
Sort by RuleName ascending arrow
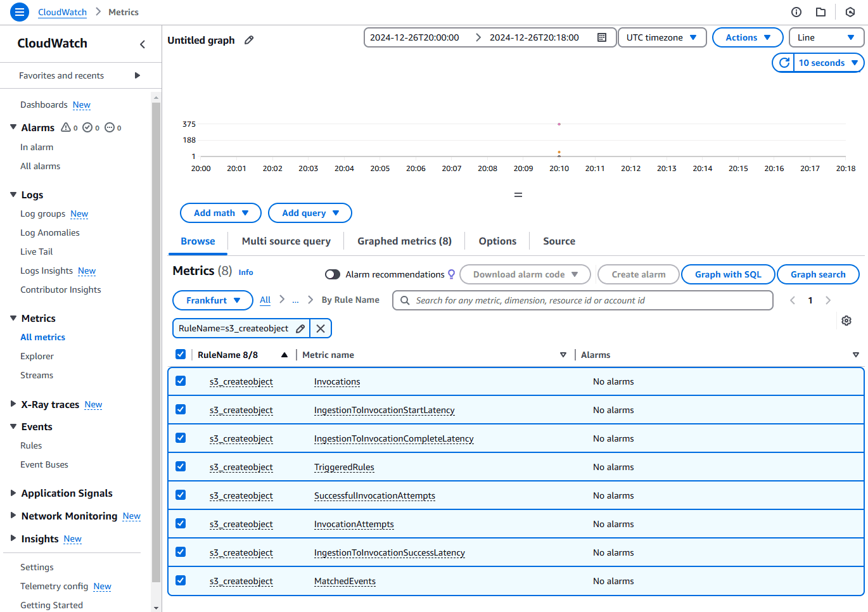tap(284, 355)
